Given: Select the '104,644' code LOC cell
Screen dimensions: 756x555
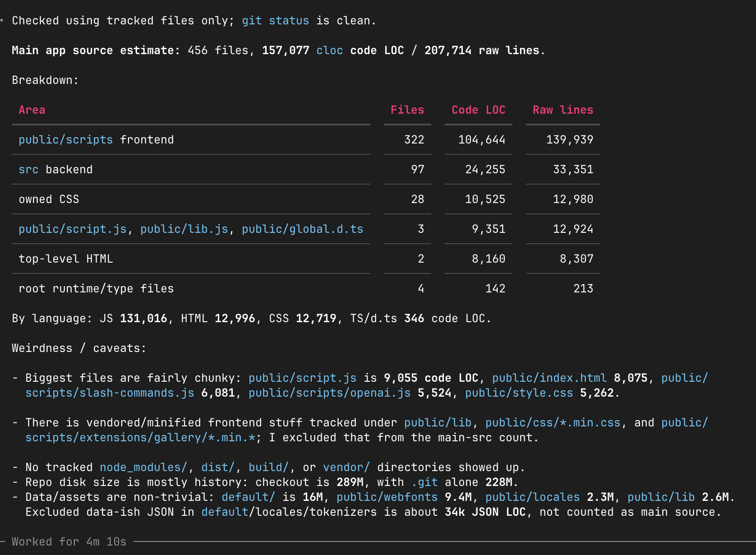Looking at the screenshot, I should pyautogui.click(x=482, y=140).
